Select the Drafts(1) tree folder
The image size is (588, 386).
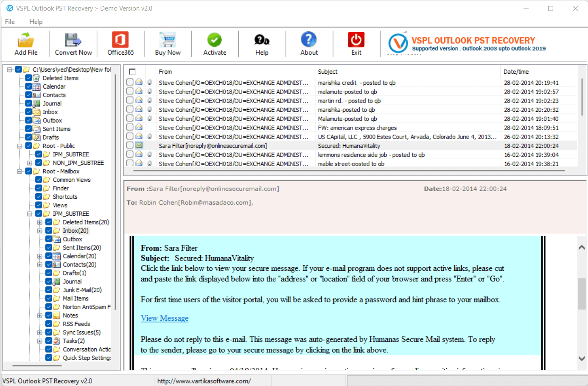click(x=74, y=273)
